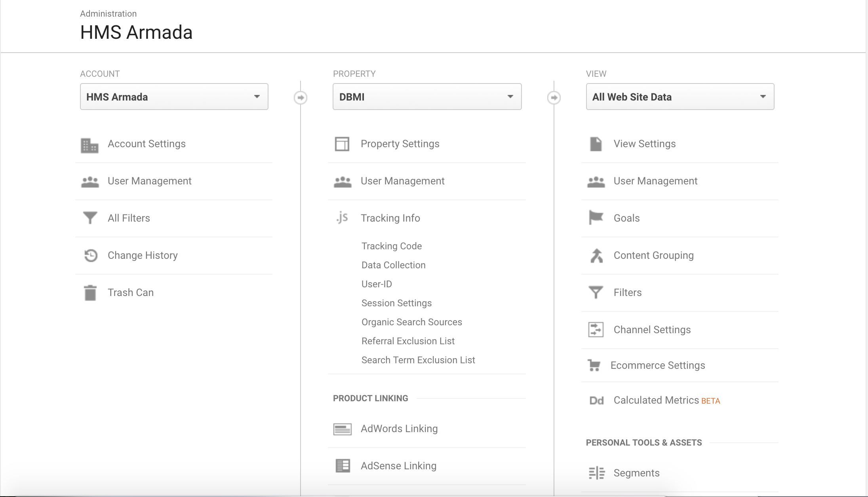Open the Trash Can

click(x=131, y=293)
